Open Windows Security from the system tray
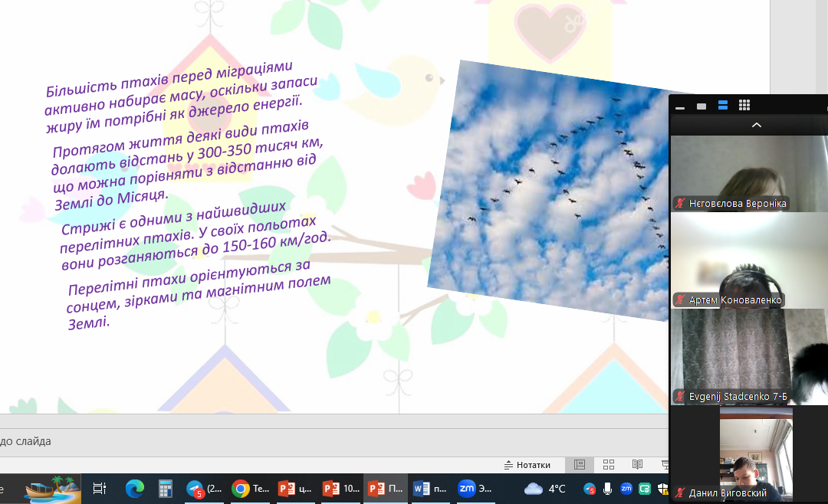Image resolution: width=828 pixels, height=504 pixels. [662, 489]
